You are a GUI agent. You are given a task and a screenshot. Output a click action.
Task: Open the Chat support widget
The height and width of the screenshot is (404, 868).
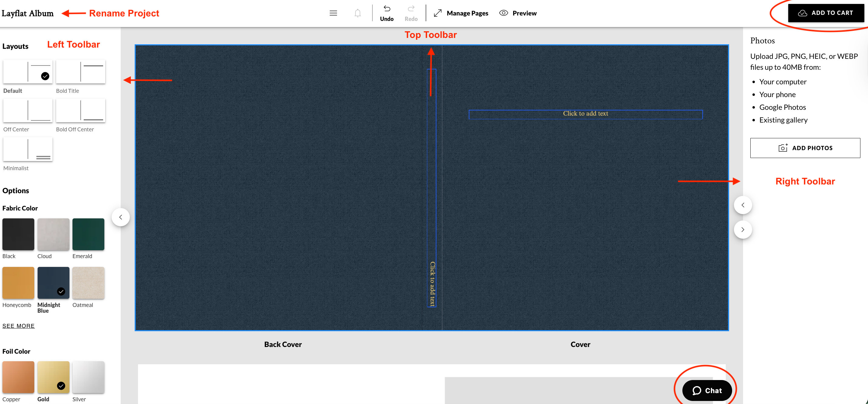tap(707, 391)
